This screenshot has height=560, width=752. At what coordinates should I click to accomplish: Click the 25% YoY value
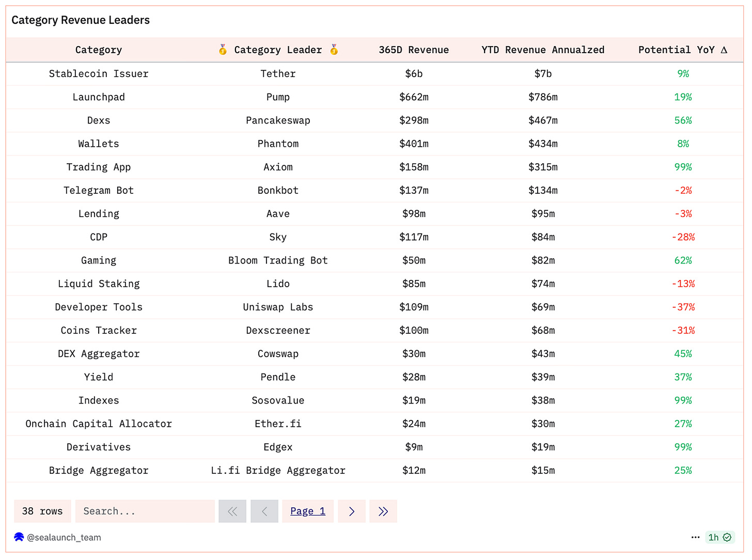[x=683, y=471]
